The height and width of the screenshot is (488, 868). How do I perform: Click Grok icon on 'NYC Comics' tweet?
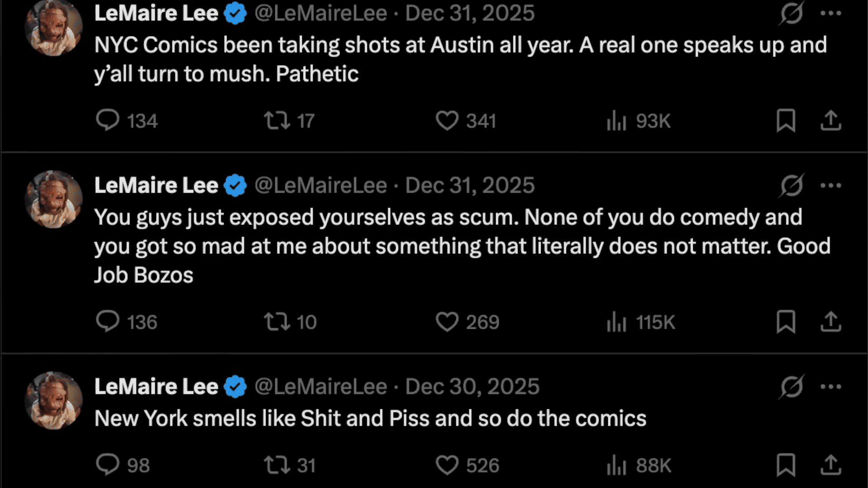coord(791,13)
